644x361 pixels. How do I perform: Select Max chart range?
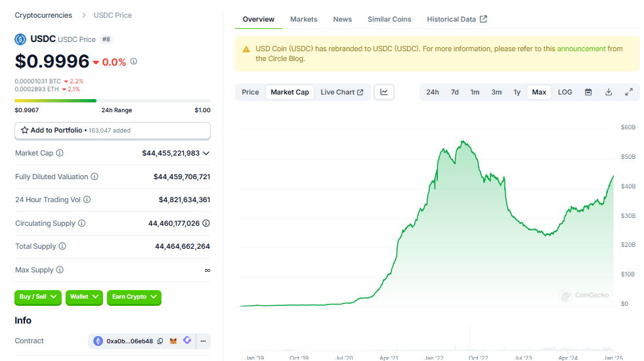pyautogui.click(x=539, y=92)
